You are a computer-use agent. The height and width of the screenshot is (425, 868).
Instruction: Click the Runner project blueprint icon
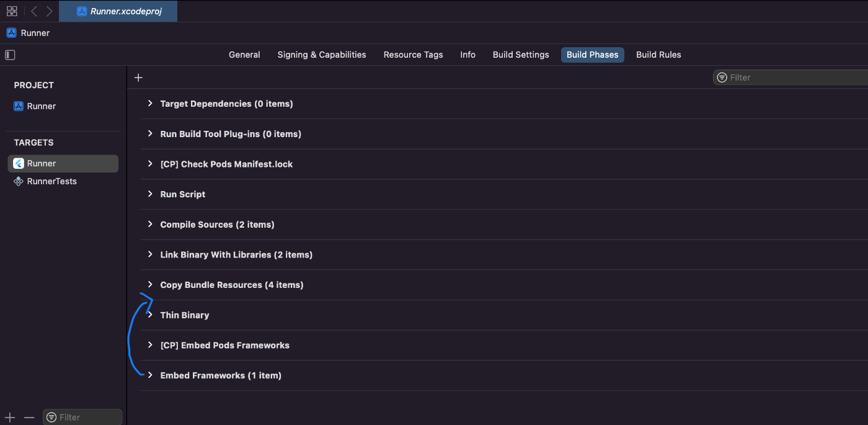click(19, 106)
